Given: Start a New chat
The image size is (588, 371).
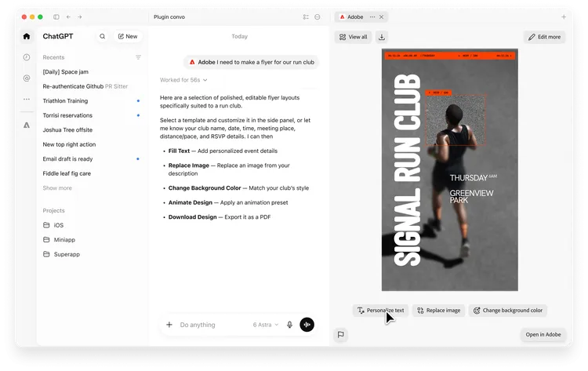Looking at the screenshot, I should tap(128, 36).
